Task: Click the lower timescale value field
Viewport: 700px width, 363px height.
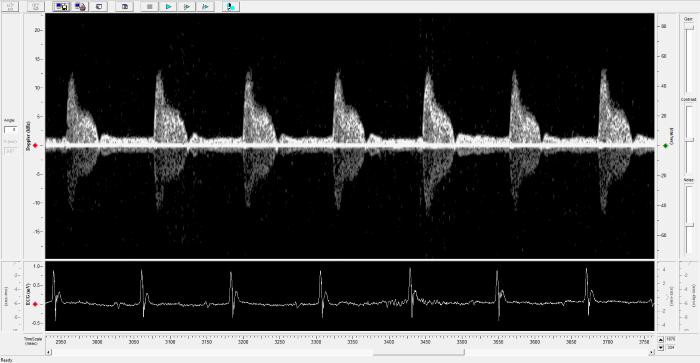Action: 671,347
